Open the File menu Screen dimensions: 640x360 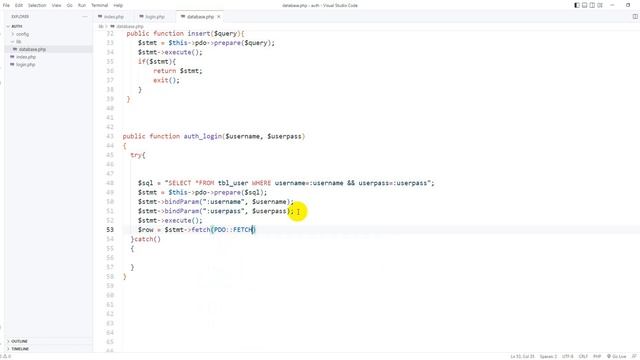coord(6,5)
